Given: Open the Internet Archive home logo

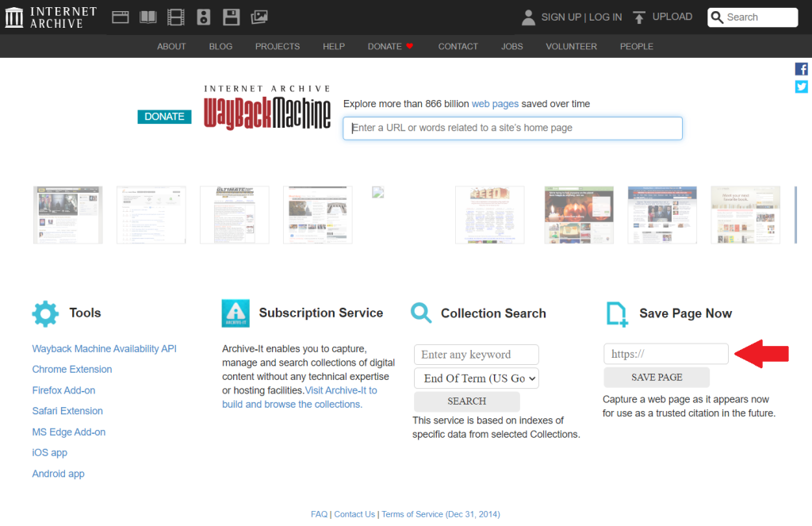Looking at the screenshot, I should click(x=51, y=17).
